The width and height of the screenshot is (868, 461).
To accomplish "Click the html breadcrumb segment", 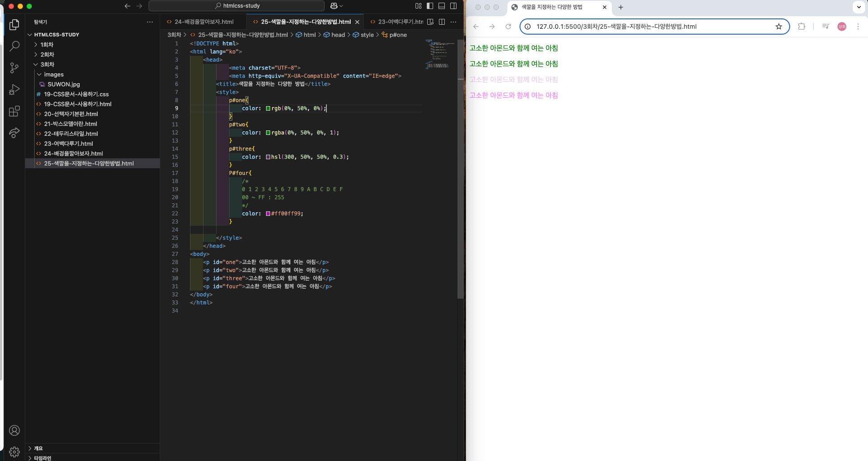I will [x=306, y=35].
